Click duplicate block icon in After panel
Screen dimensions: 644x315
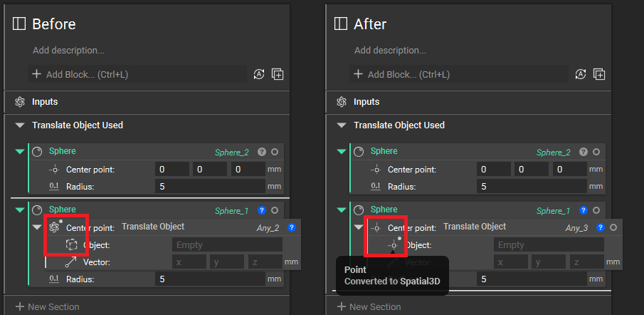point(599,74)
